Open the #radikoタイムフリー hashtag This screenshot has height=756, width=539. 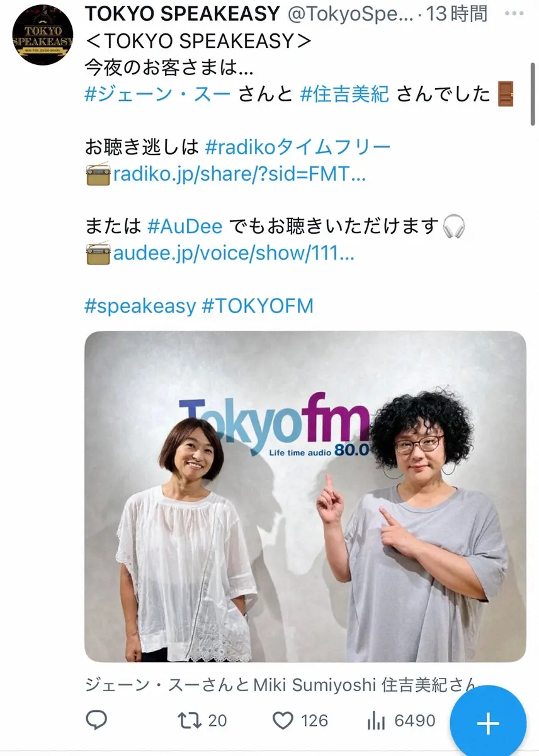[x=298, y=147]
